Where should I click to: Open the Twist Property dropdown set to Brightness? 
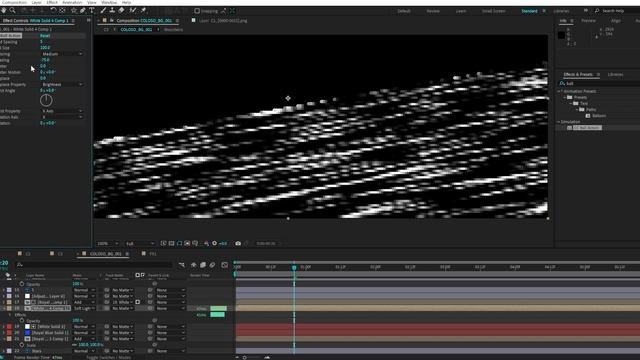(62, 84)
